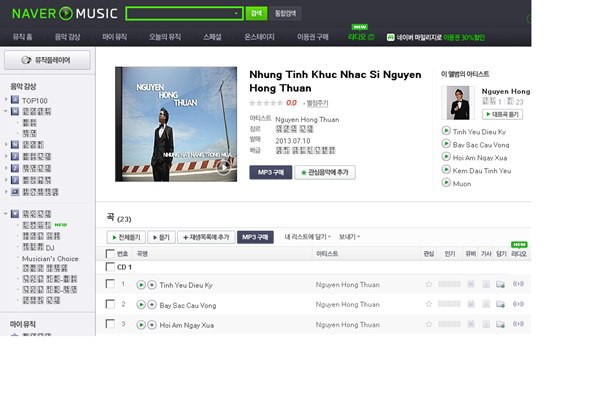
Task: Check the CD 1 checkbox
Action: pyautogui.click(x=110, y=267)
